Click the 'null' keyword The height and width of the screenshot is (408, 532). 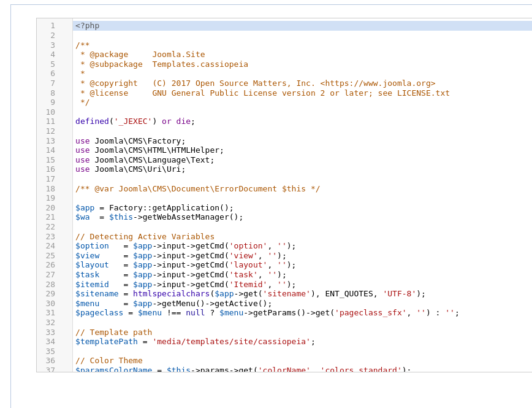tap(195, 313)
